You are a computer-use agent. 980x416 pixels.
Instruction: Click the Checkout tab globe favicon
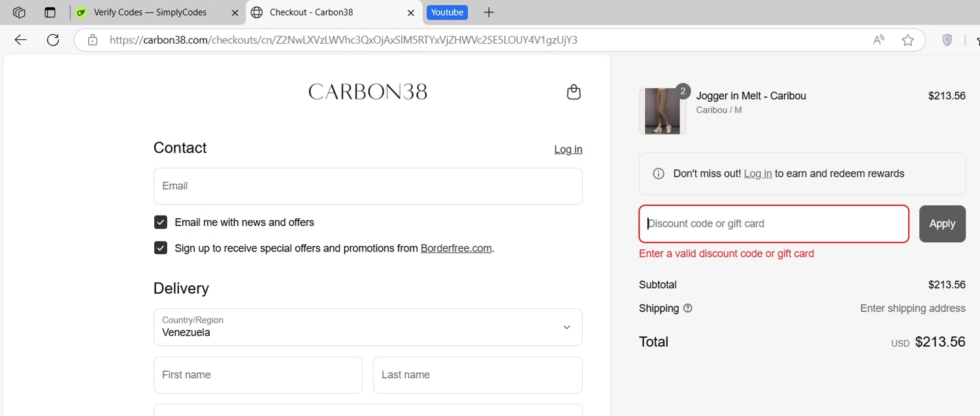pos(257,12)
